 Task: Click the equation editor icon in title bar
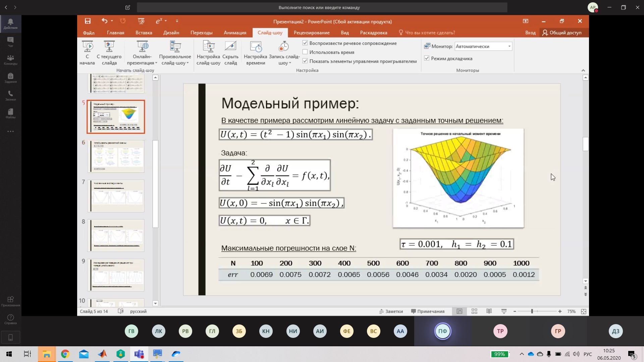(159, 21)
